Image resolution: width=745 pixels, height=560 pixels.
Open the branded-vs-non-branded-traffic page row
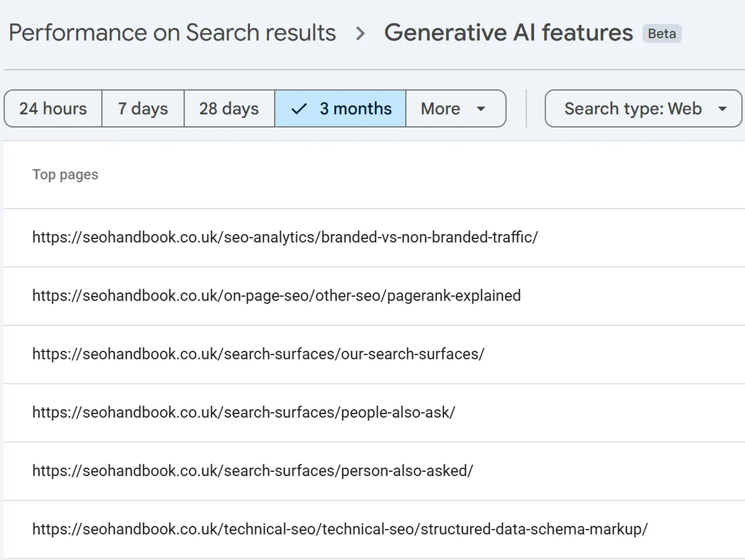click(x=374, y=238)
